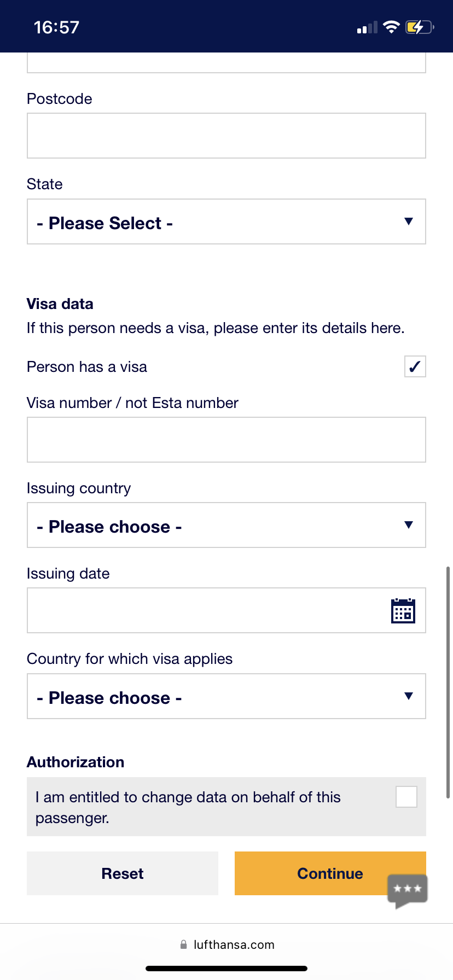Click the page scrollbar on the right edge
Image resolution: width=453 pixels, height=980 pixels.
(x=449, y=682)
